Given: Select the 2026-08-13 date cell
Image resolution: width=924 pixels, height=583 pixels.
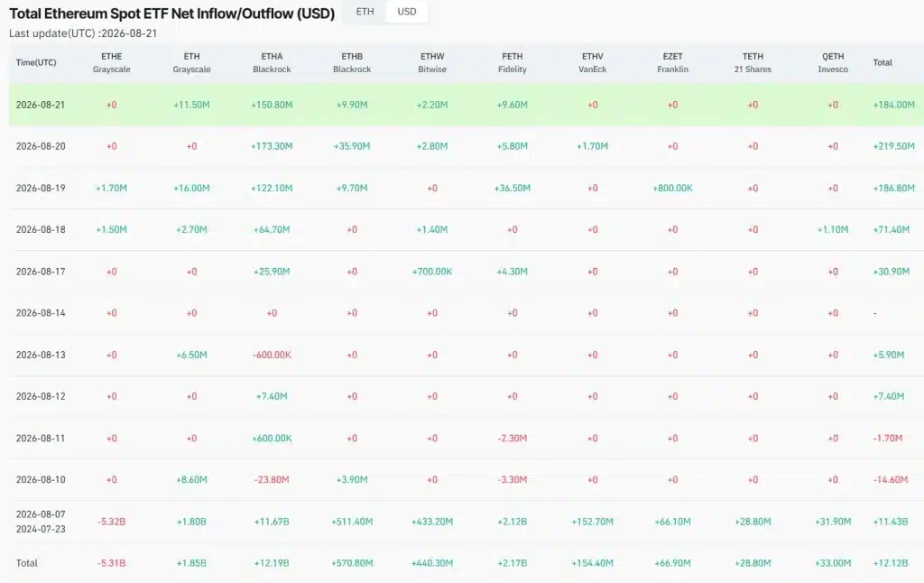Looking at the screenshot, I should click(40, 355).
